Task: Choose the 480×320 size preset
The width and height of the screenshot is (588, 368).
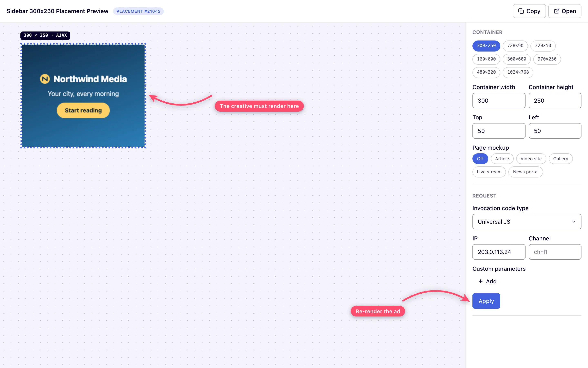Action: tap(486, 72)
